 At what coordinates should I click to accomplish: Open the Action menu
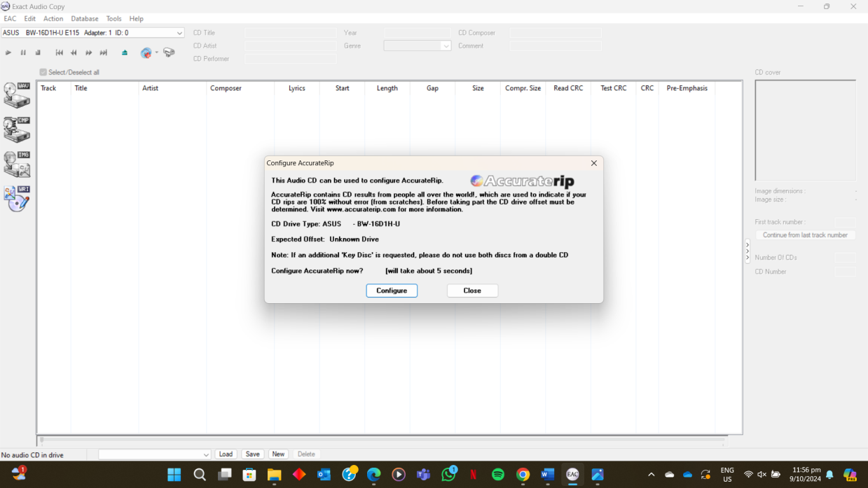tap(53, 19)
